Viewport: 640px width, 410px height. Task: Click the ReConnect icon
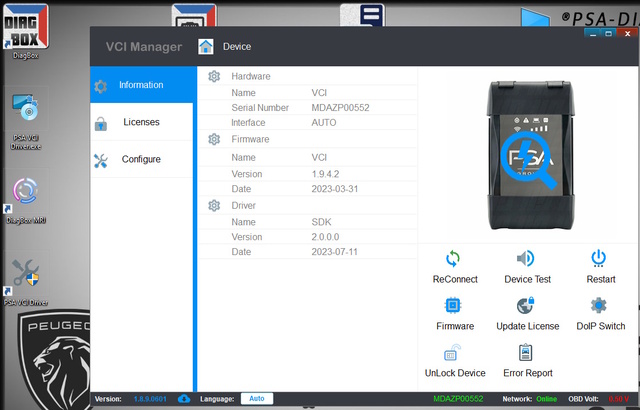pyautogui.click(x=455, y=259)
